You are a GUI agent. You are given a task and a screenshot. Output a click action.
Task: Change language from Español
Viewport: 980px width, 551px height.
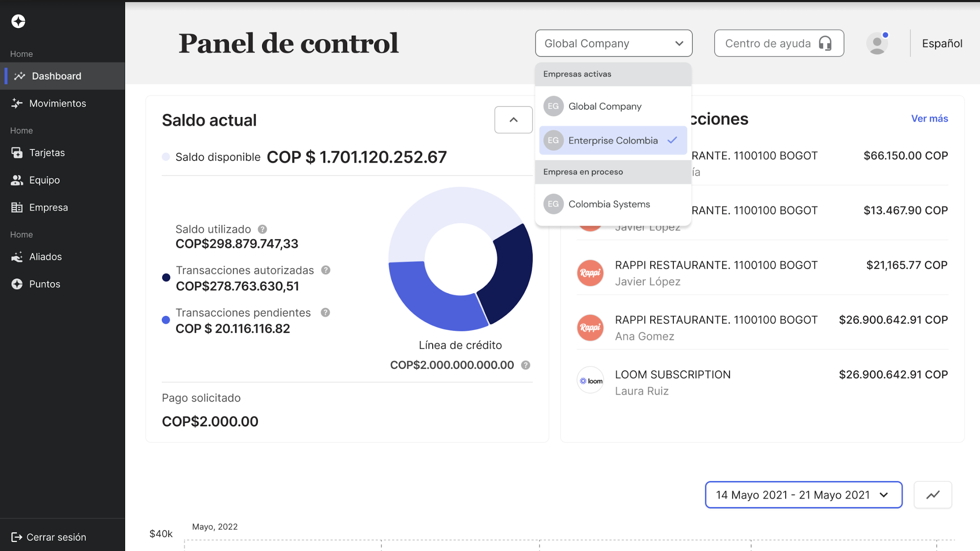pyautogui.click(x=942, y=43)
